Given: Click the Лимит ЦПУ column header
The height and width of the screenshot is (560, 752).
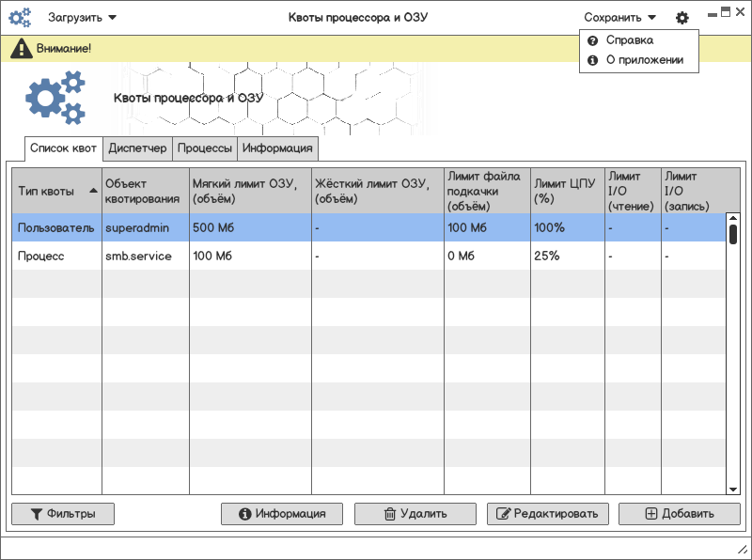Looking at the screenshot, I should click(x=565, y=191).
